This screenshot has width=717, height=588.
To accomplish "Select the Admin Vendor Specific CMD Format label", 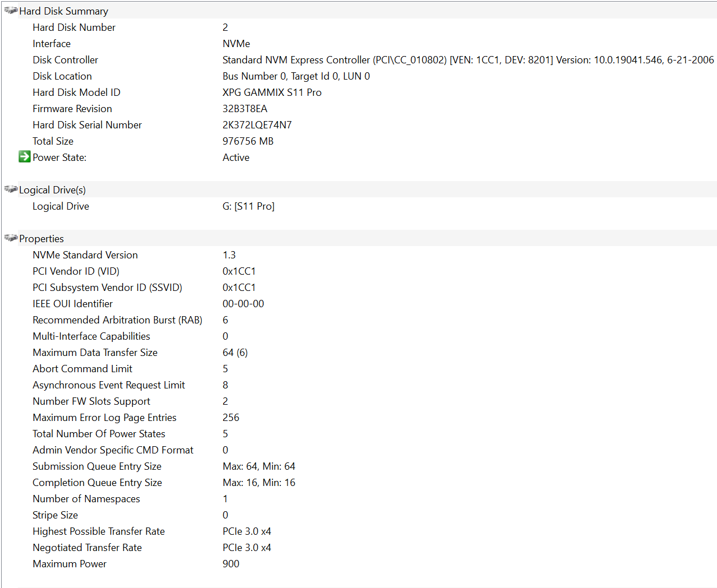I will 113,450.
